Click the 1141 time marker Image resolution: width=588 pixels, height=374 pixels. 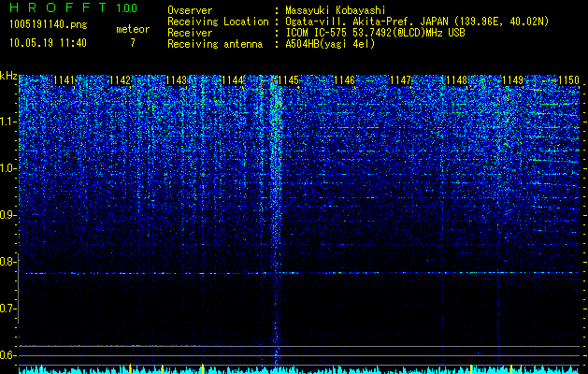65,80
